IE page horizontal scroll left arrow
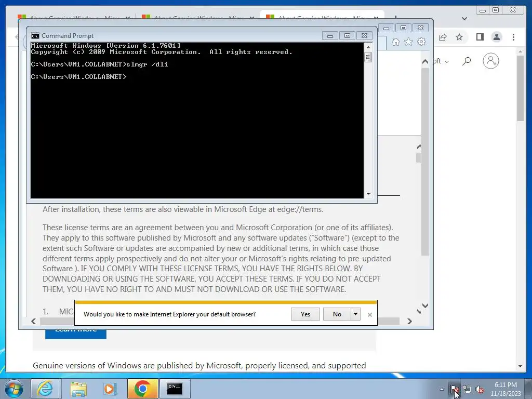The image size is (532, 399). 33,321
